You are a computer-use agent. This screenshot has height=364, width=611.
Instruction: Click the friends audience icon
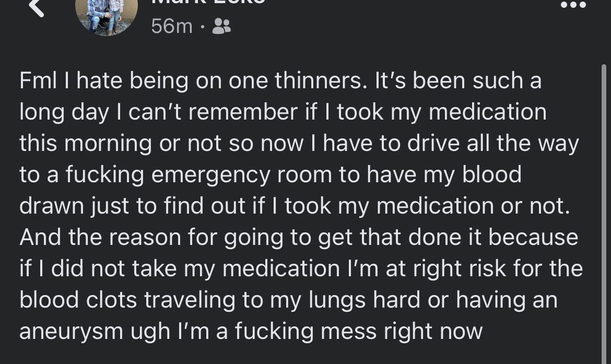221,26
